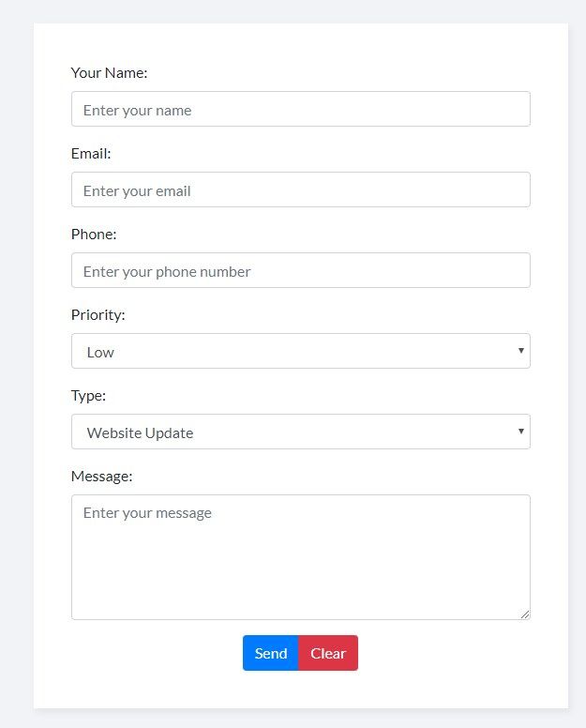Image resolution: width=586 pixels, height=728 pixels.
Task: Open the Priority dropdown showing Low
Action: pyautogui.click(x=301, y=351)
